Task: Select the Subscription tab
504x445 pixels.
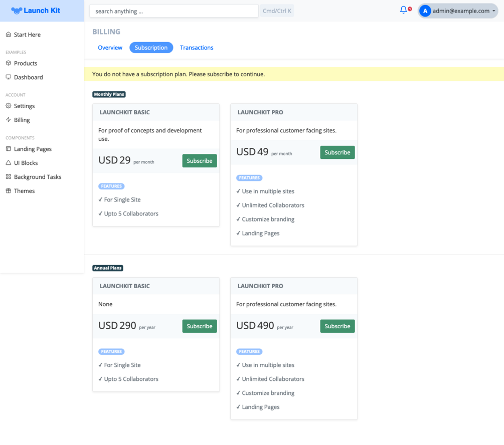Action: tap(151, 48)
